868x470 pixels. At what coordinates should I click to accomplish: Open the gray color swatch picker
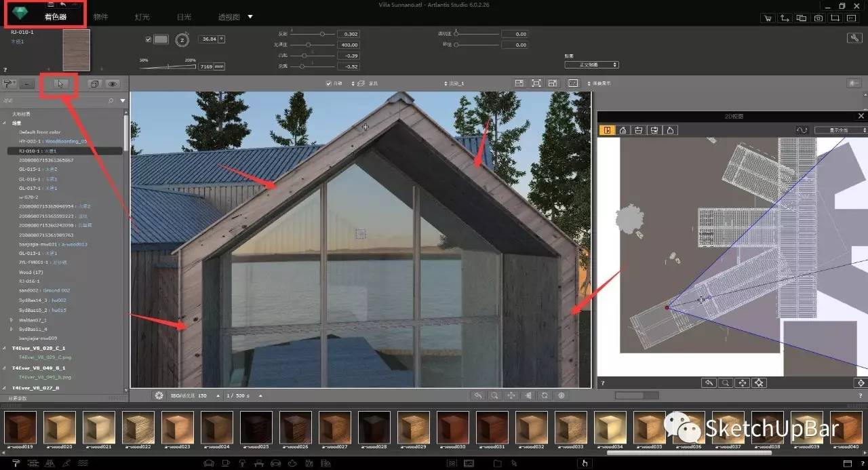point(161,39)
